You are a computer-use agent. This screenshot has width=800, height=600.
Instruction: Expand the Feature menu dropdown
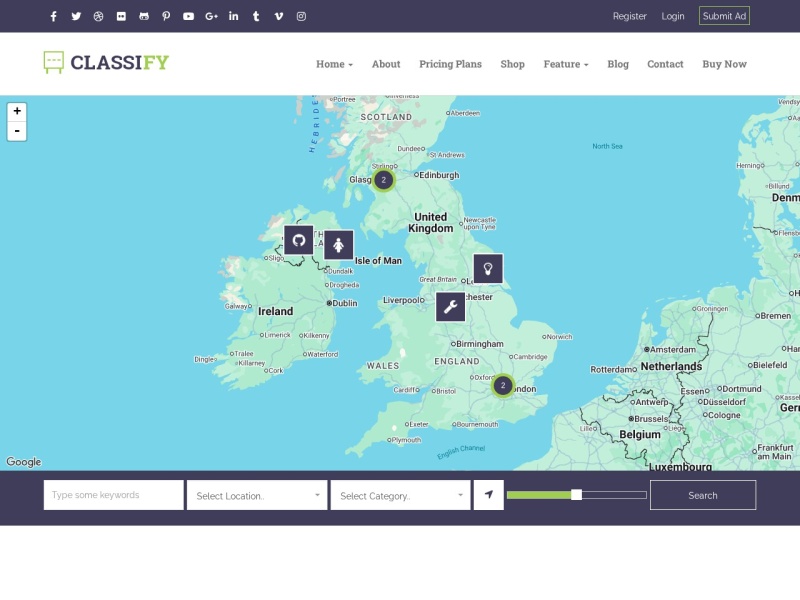pyautogui.click(x=566, y=64)
